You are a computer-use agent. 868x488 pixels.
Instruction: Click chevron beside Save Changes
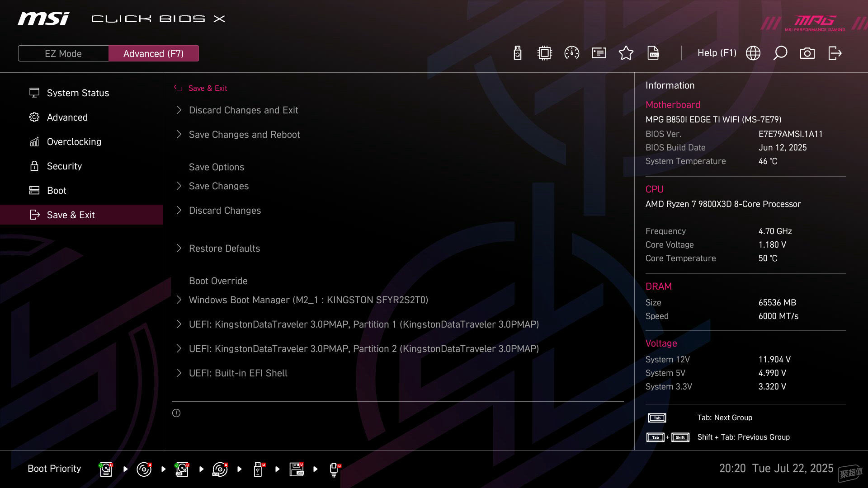pos(179,186)
